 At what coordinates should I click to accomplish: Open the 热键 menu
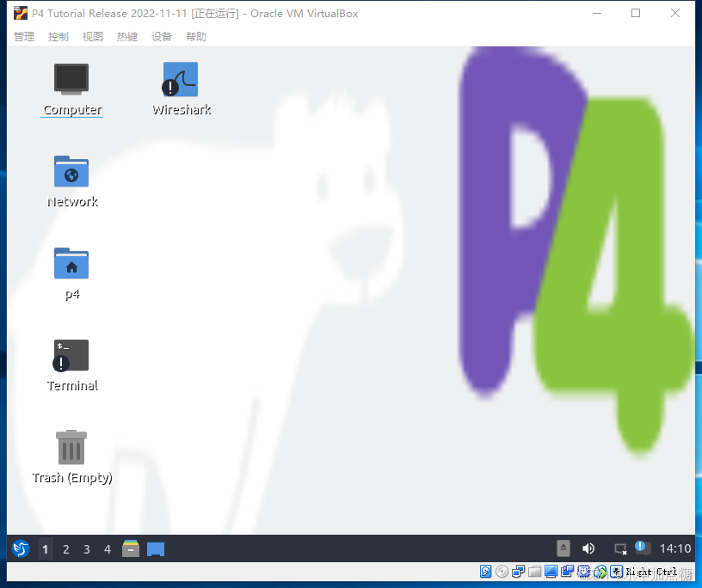point(127,37)
